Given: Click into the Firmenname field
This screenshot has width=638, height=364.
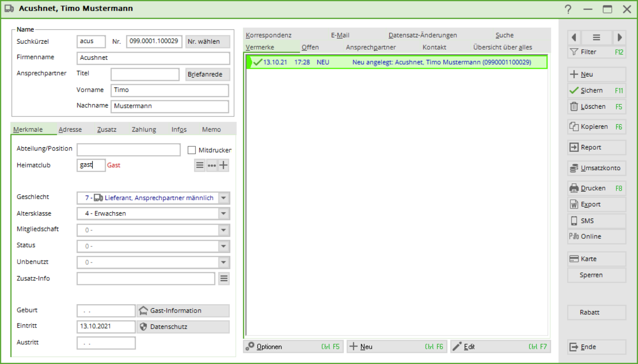Looking at the screenshot, I should tap(153, 58).
